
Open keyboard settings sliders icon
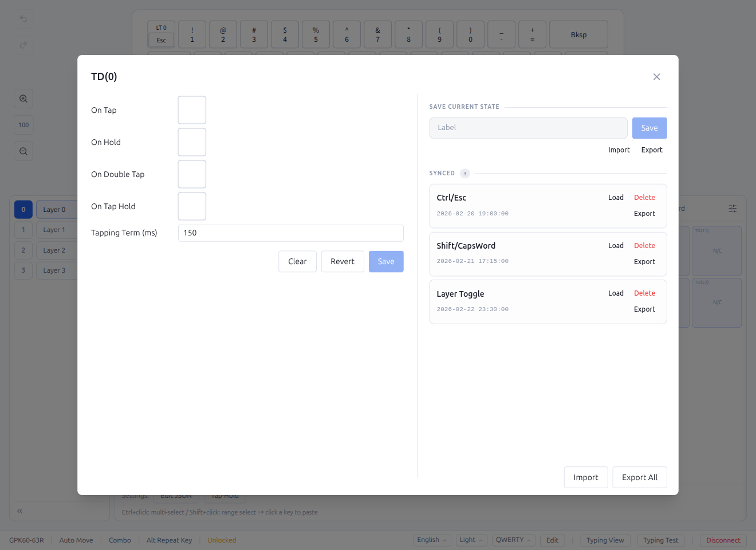733,209
